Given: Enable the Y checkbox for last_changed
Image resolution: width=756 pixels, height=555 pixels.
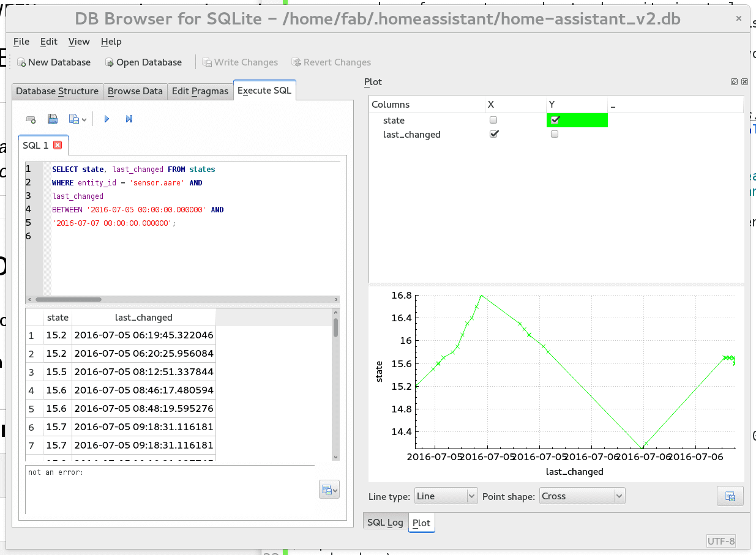Looking at the screenshot, I should pyautogui.click(x=555, y=135).
